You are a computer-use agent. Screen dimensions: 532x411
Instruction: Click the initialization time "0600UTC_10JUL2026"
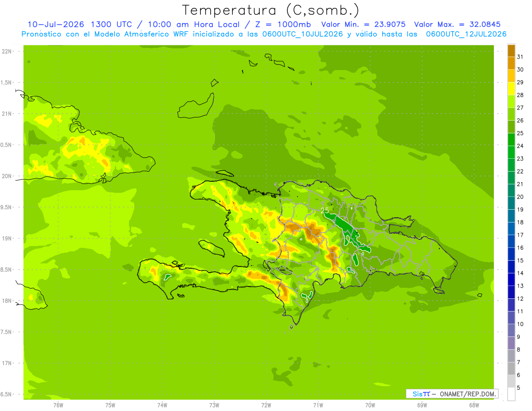click(x=301, y=34)
